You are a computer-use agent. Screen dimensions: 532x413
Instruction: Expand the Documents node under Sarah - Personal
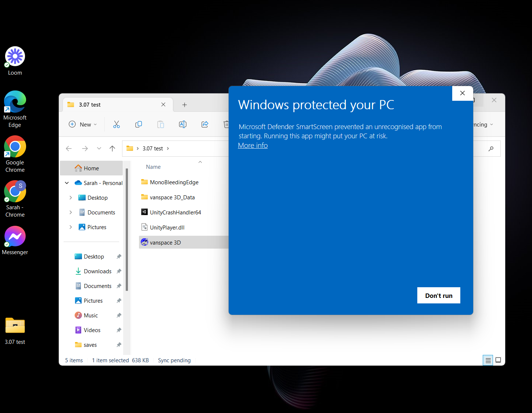(x=71, y=212)
